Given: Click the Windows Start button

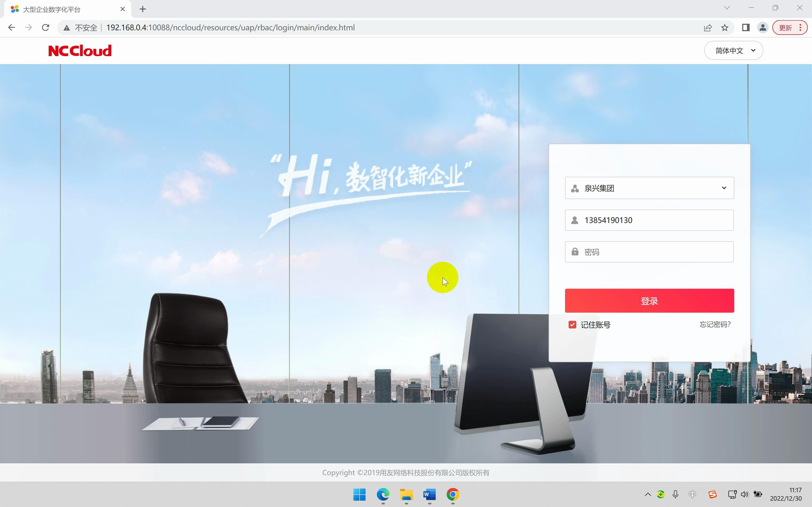Looking at the screenshot, I should click(x=359, y=494).
